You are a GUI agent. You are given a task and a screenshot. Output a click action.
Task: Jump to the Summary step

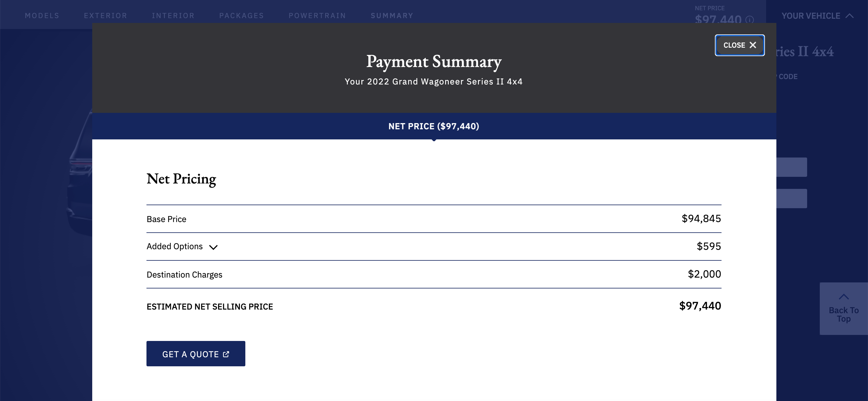tap(392, 15)
